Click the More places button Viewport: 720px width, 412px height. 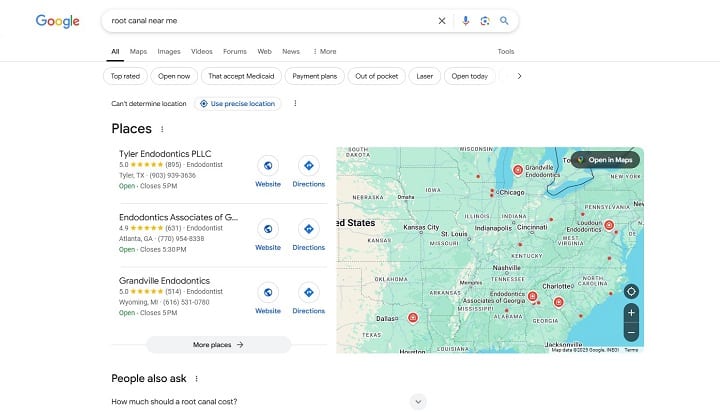pyautogui.click(x=219, y=344)
